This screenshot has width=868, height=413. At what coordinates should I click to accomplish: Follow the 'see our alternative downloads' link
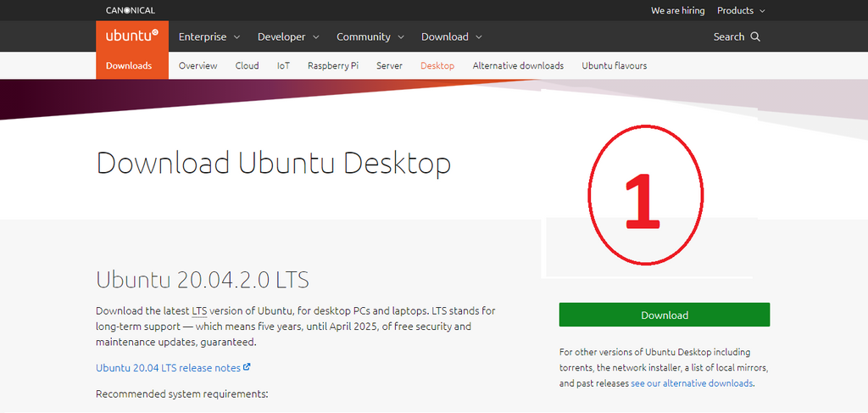(692, 383)
